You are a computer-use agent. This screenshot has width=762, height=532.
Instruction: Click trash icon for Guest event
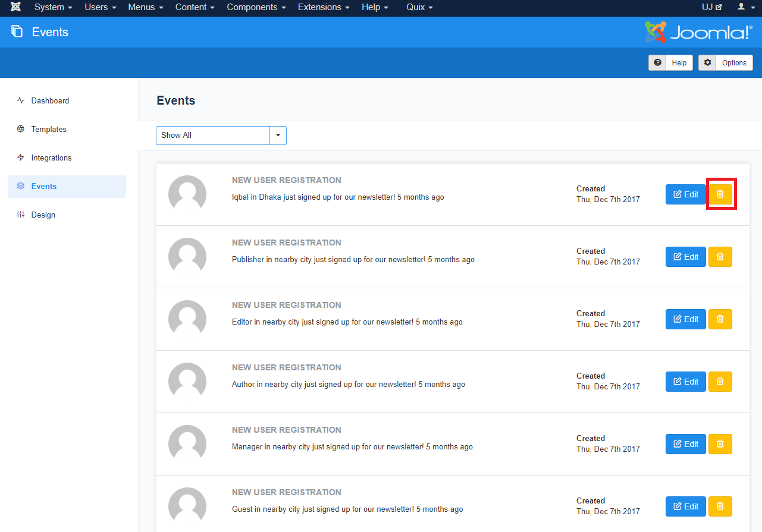[x=720, y=506]
